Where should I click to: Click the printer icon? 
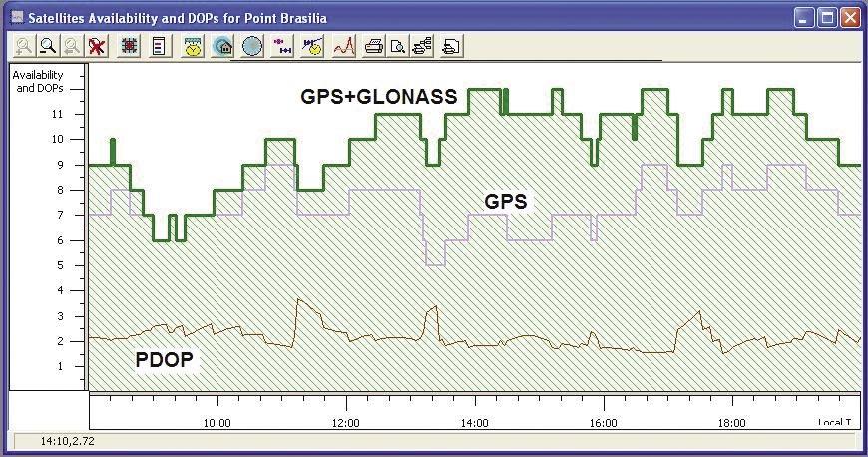coord(374,46)
